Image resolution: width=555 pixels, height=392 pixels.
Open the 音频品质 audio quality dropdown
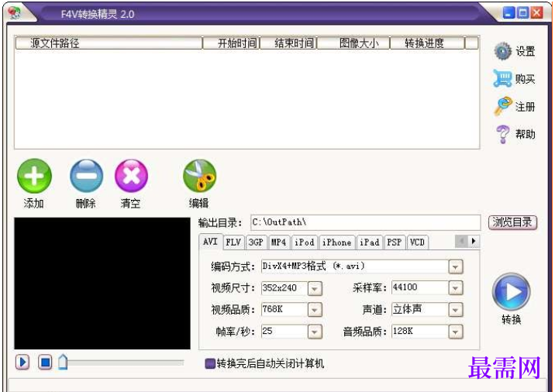point(456,332)
